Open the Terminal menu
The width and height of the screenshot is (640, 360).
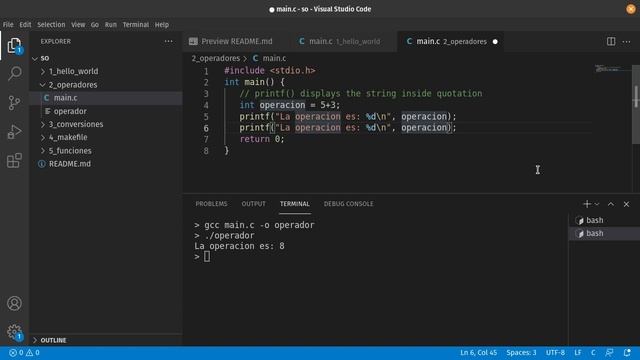click(136, 24)
